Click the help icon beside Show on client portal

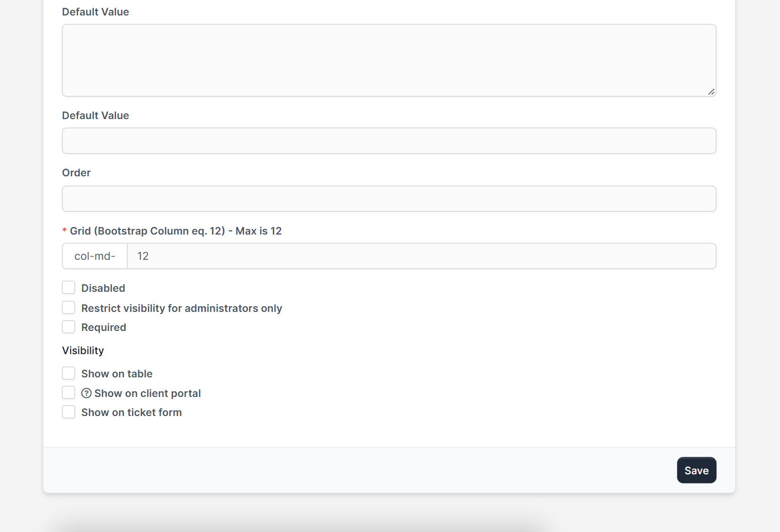[x=87, y=393]
